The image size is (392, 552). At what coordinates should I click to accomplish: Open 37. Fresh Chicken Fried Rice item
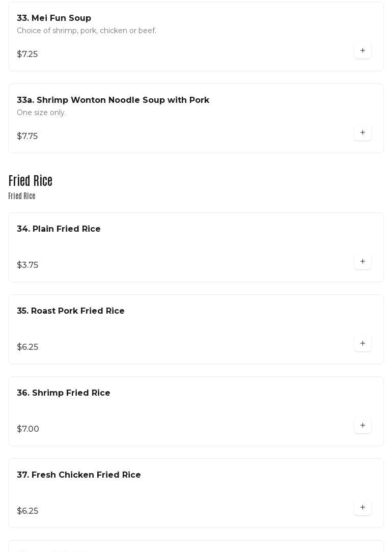[79, 475]
